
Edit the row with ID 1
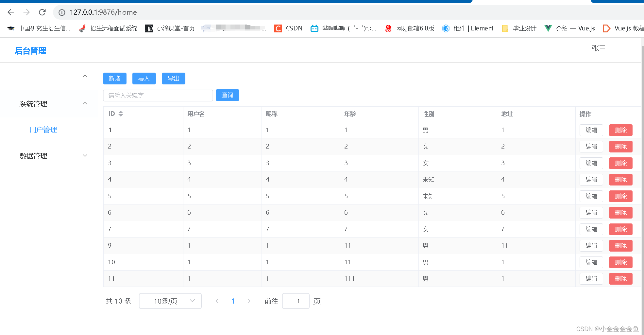click(591, 130)
